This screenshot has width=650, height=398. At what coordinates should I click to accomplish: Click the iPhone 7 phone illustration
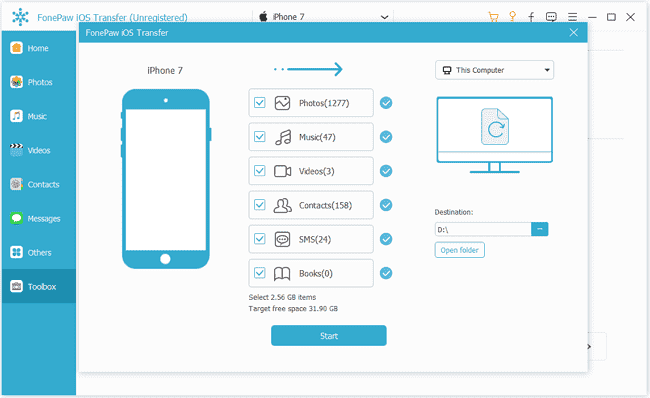click(165, 179)
